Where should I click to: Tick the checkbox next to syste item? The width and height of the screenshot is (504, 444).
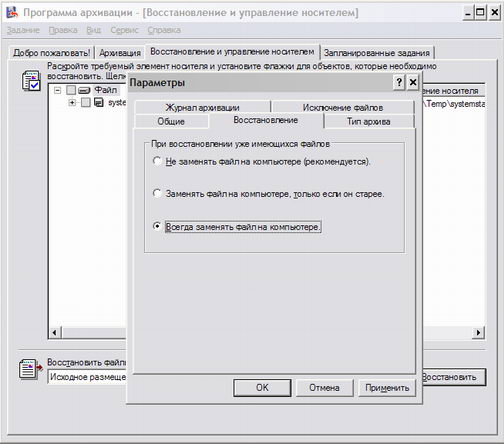[86, 102]
